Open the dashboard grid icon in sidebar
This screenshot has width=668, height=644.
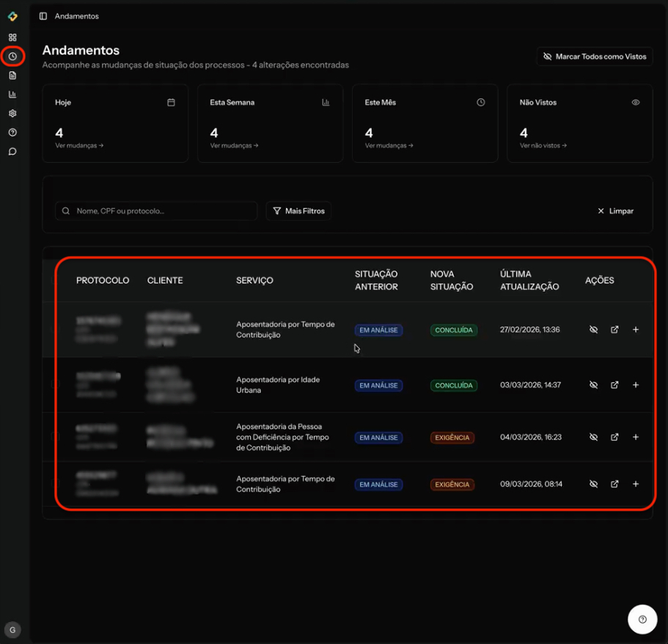point(12,37)
